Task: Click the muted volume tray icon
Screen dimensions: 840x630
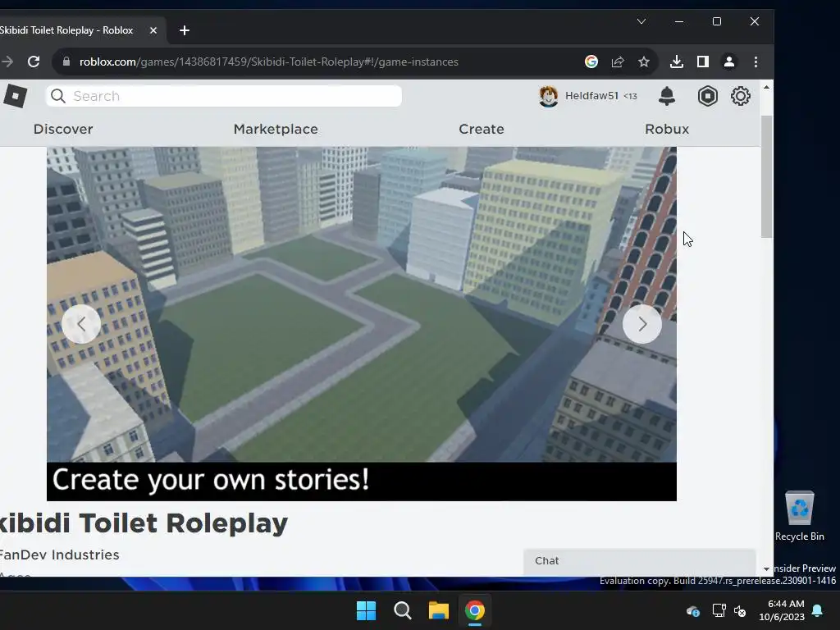Action: [x=741, y=610]
